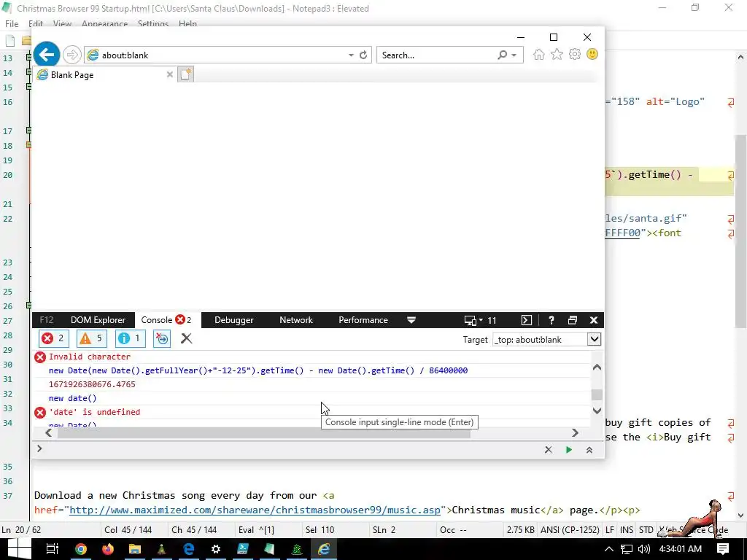The width and height of the screenshot is (747, 560).
Task: Toggle the errors filter showing 2
Action: 54,338
